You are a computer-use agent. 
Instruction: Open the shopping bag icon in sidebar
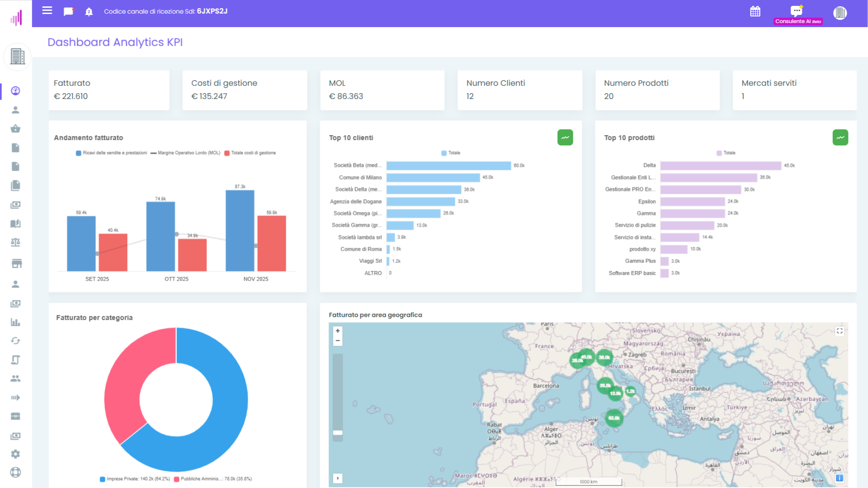click(16, 128)
